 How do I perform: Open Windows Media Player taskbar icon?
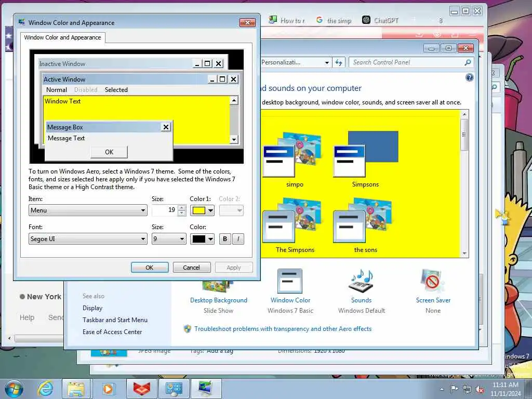pyautogui.click(x=108, y=389)
